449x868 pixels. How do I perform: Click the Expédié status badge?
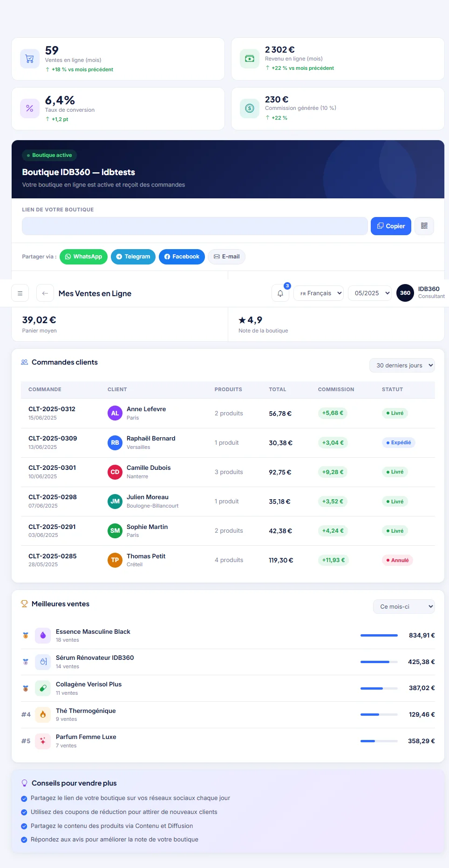399,442
